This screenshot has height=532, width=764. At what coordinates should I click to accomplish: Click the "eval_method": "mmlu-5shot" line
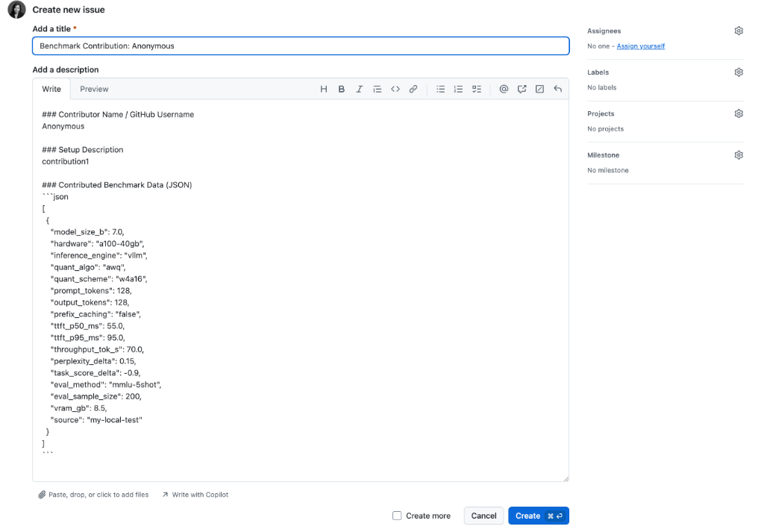point(106,384)
